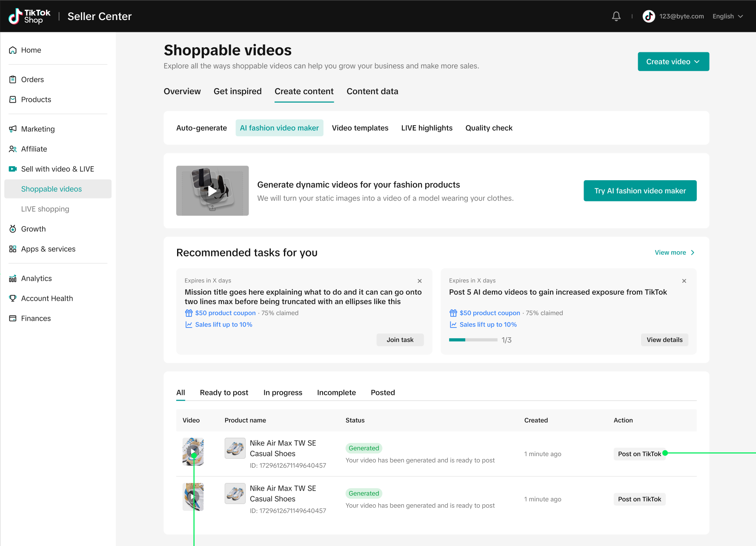Click Try AI fashion video maker button
The width and height of the screenshot is (756, 546).
640,191
